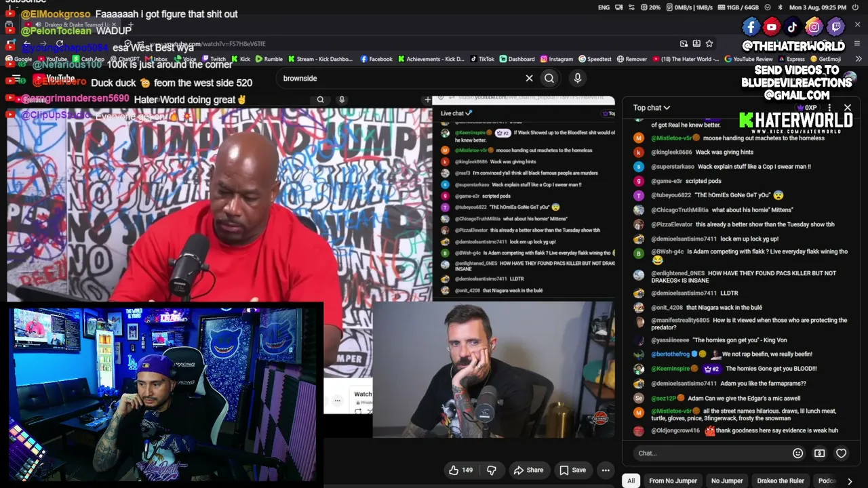Open the GetEmoji bookmark
868x488 pixels.
825,59
